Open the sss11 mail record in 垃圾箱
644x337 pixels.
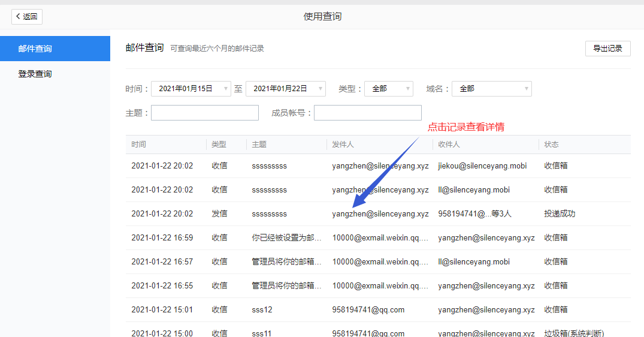coord(377,332)
